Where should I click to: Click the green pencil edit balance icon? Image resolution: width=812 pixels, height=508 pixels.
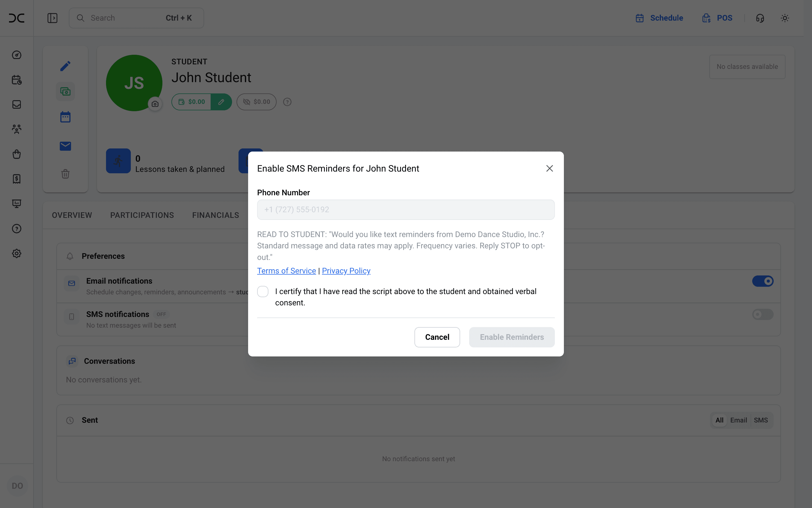click(221, 102)
